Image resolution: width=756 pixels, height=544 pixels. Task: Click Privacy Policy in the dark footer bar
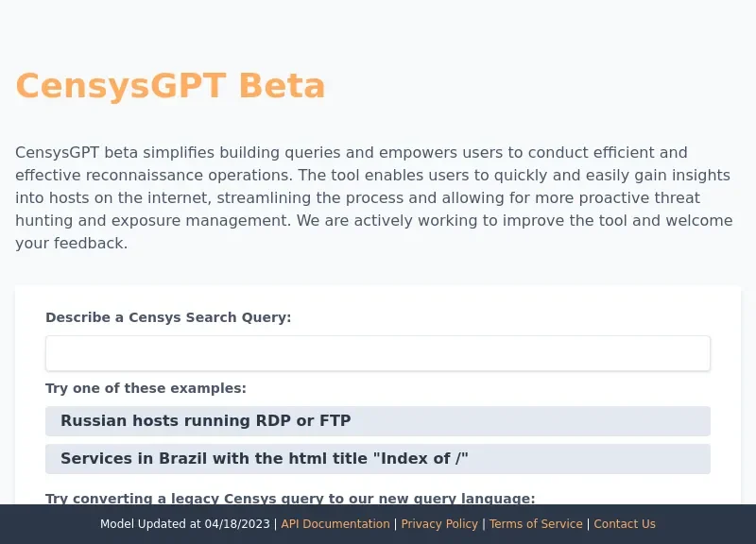(439, 524)
